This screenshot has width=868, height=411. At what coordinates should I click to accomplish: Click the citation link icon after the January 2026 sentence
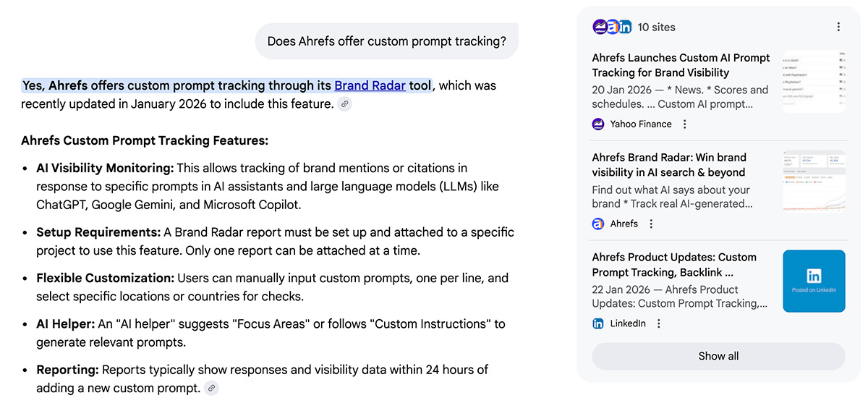(x=345, y=104)
